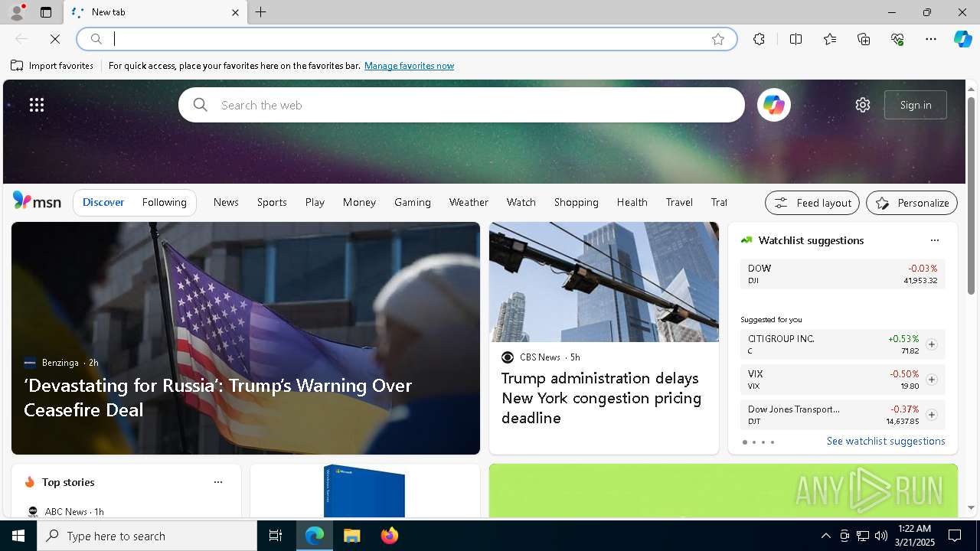Click the page vertical scrollbar

(x=971, y=196)
